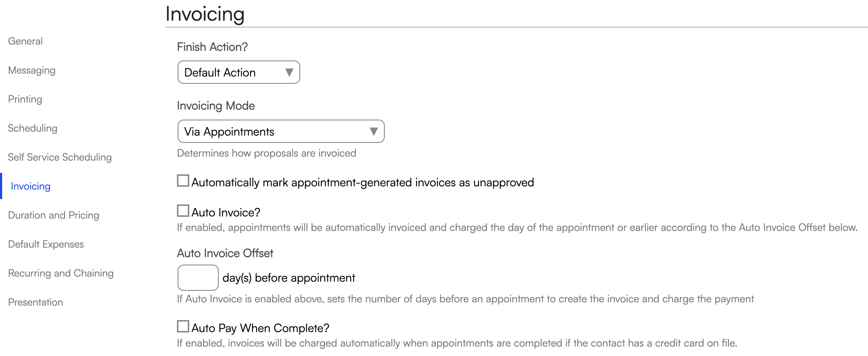Select Printing in the sidebar
Viewport: 868px width, 356px height.
[x=25, y=99]
